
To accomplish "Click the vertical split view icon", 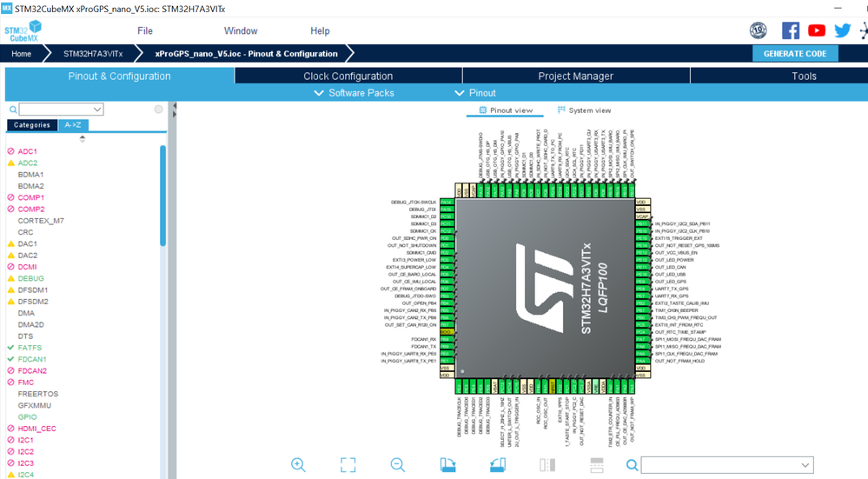I will click(547, 464).
